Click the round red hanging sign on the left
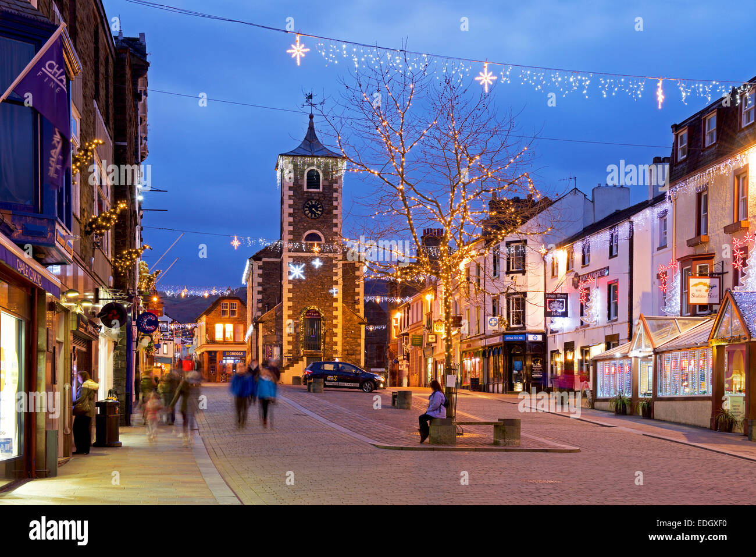The image size is (756, 557). 113,315
